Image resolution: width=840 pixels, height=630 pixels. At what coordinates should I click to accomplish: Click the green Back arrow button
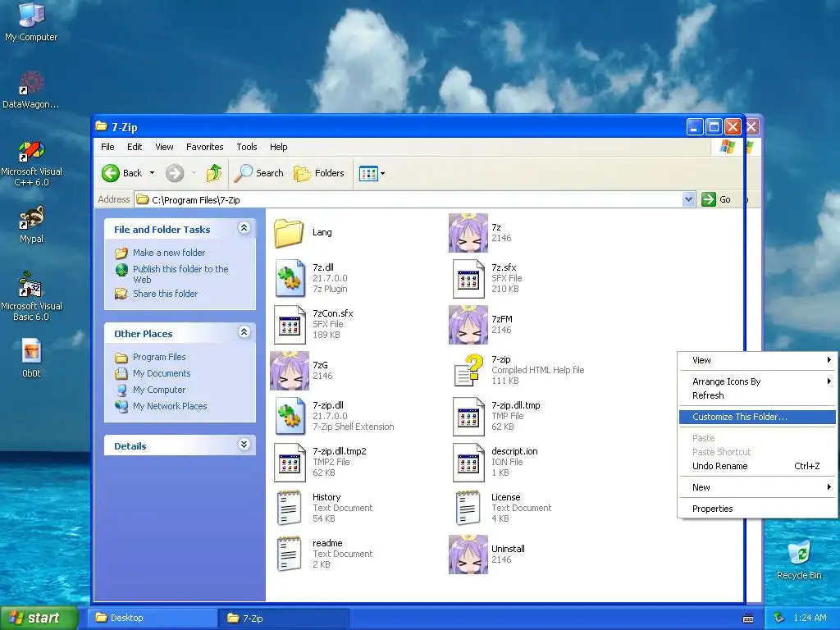(x=111, y=173)
